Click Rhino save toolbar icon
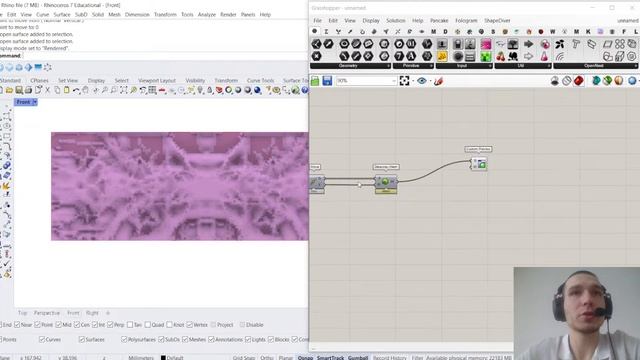This screenshot has width=640, height=360. pyautogui.click(x=19, y=90)
